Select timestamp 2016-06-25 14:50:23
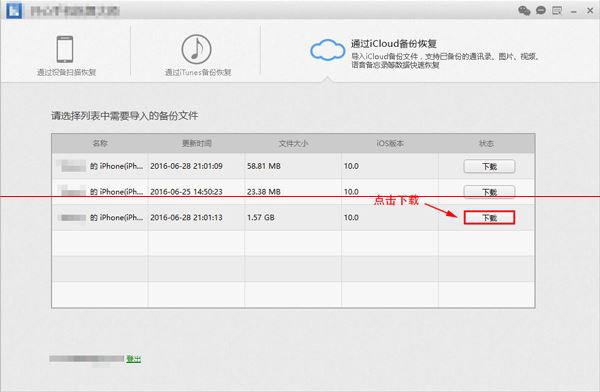600x392 pixels. point(186,192)
